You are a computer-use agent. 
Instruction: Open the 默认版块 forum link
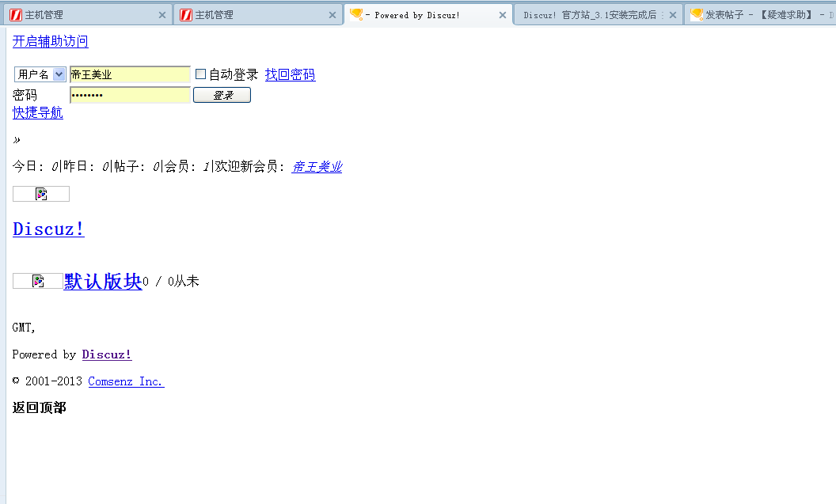[x=103, y=282]
